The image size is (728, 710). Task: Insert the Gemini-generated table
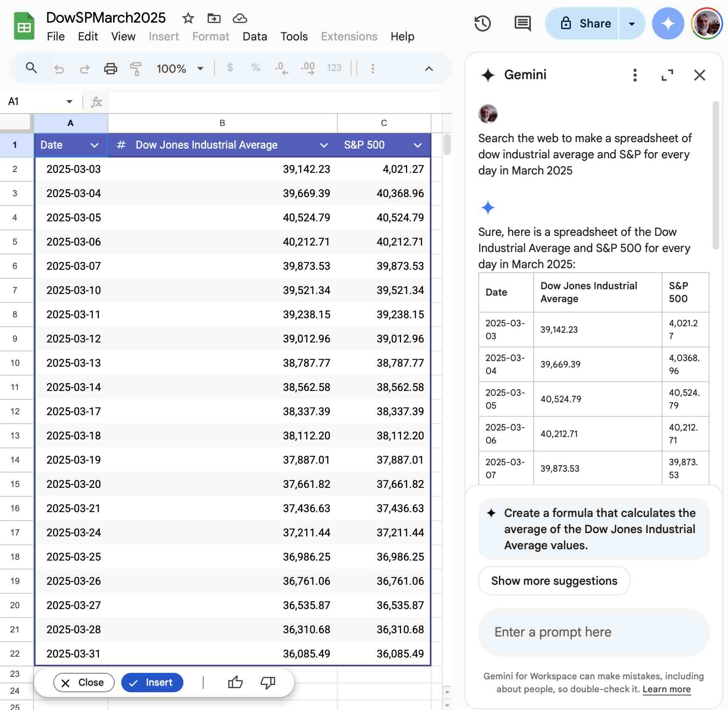[x=152, y=683]
